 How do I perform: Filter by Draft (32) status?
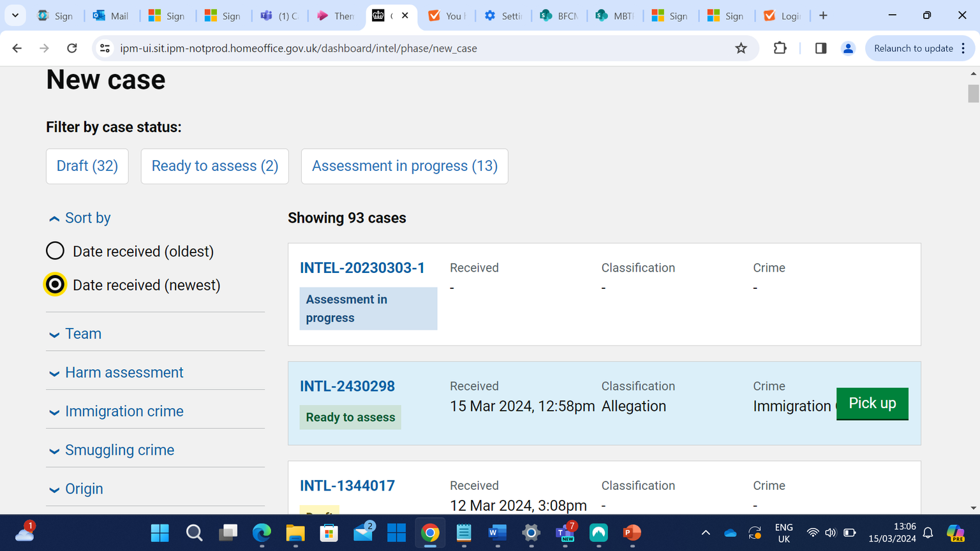pos(87,166)
